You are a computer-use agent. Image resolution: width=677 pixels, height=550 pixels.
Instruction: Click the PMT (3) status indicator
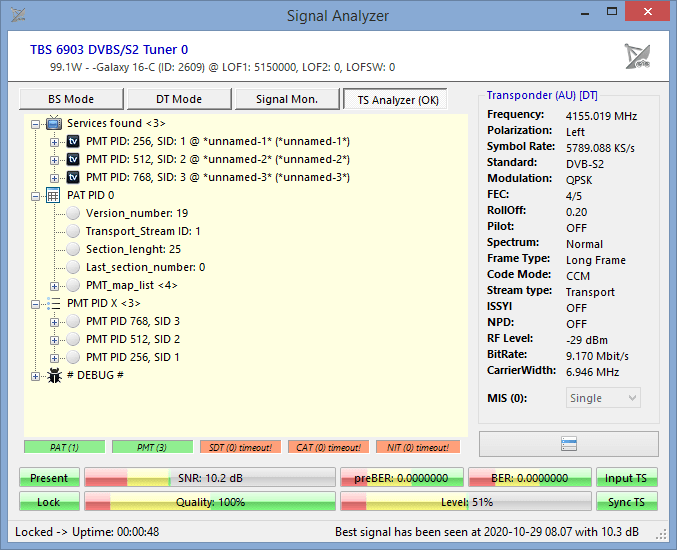pyautogui.click(x=152, y=447)
